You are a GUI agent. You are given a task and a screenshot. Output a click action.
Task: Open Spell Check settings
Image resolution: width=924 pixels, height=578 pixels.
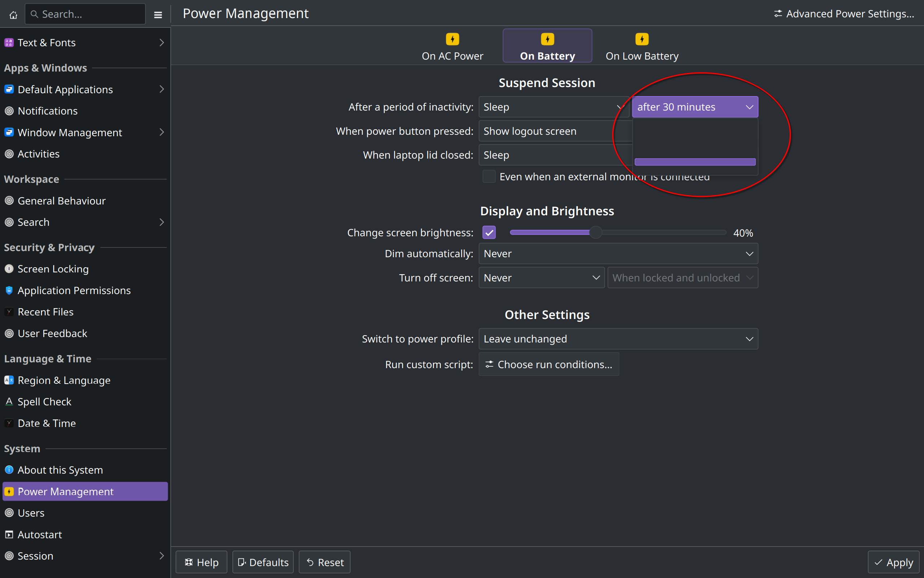click(85, 401)
